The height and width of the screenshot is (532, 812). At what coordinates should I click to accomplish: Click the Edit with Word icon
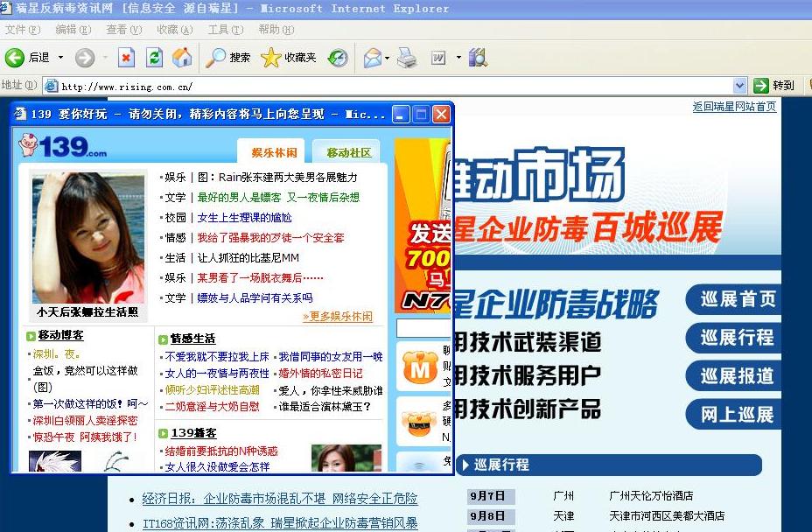point(438,58)
